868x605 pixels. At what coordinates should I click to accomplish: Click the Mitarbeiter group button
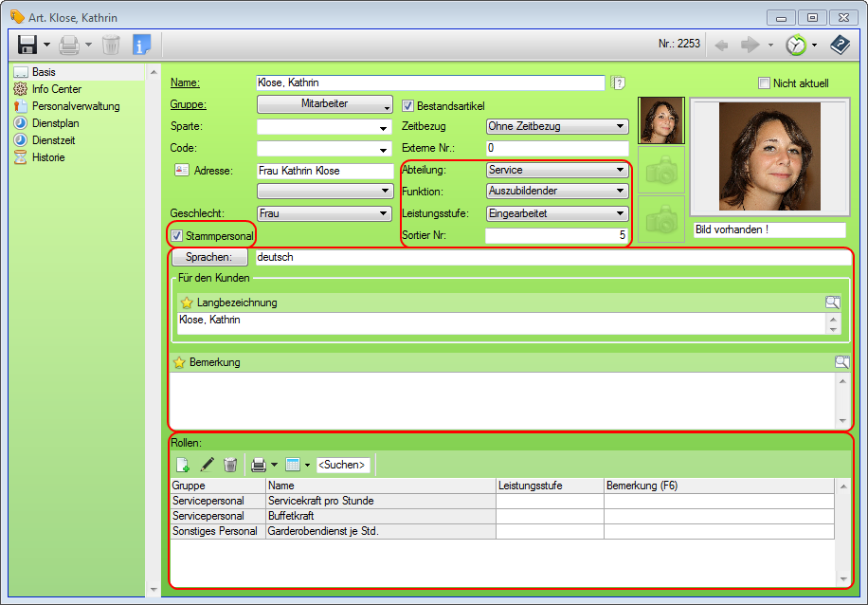[x=324, y=104]
